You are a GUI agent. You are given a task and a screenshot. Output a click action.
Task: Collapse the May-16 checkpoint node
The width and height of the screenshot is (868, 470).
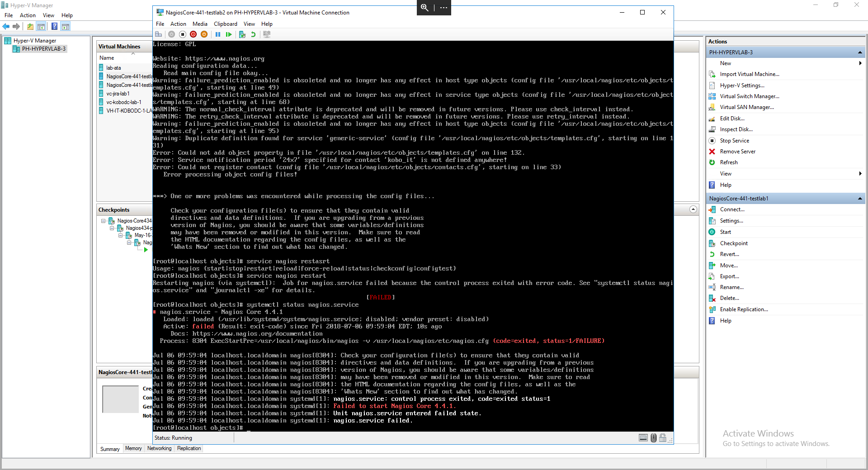tap(121, 235)
